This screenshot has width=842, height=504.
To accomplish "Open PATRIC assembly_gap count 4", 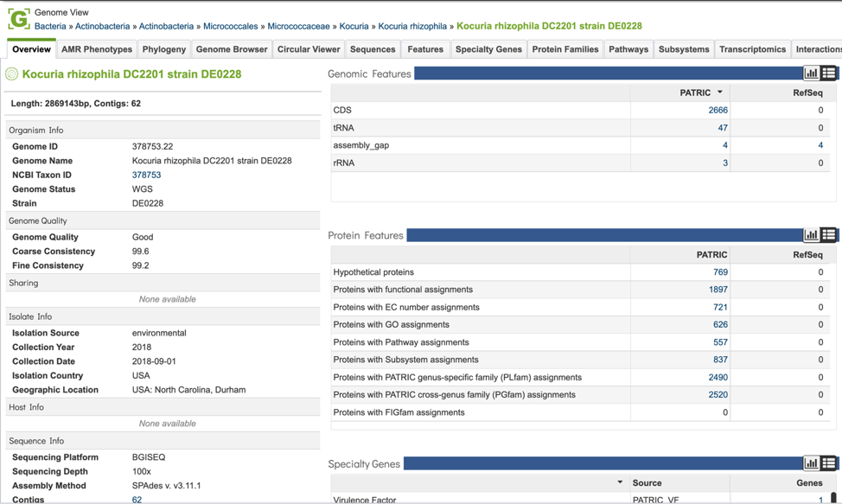I will (725, 145).
